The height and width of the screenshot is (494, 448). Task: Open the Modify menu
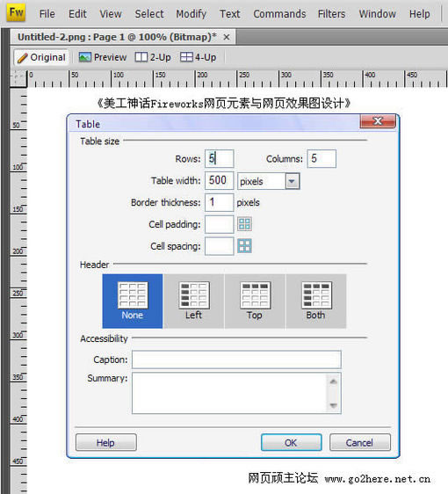click(x=191, y=14)
